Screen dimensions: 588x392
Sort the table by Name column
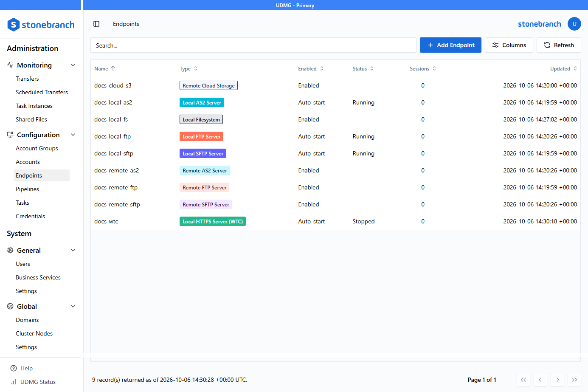[x=105, y=68]
